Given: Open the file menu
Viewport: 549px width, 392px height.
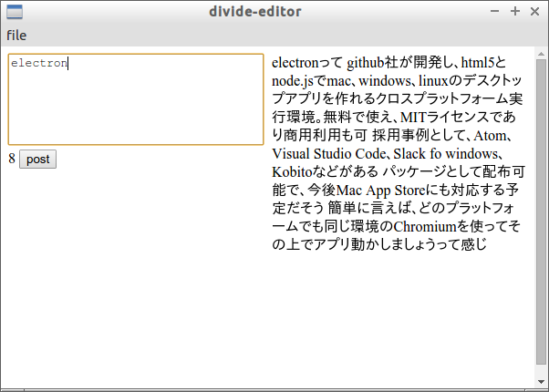Looking at the screenshot, I should (16, 36).
